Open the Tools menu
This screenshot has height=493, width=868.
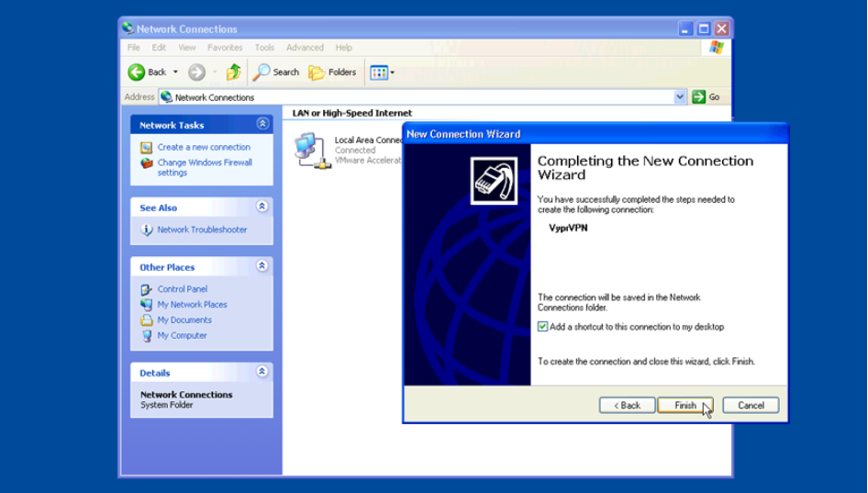pos(264,48)
